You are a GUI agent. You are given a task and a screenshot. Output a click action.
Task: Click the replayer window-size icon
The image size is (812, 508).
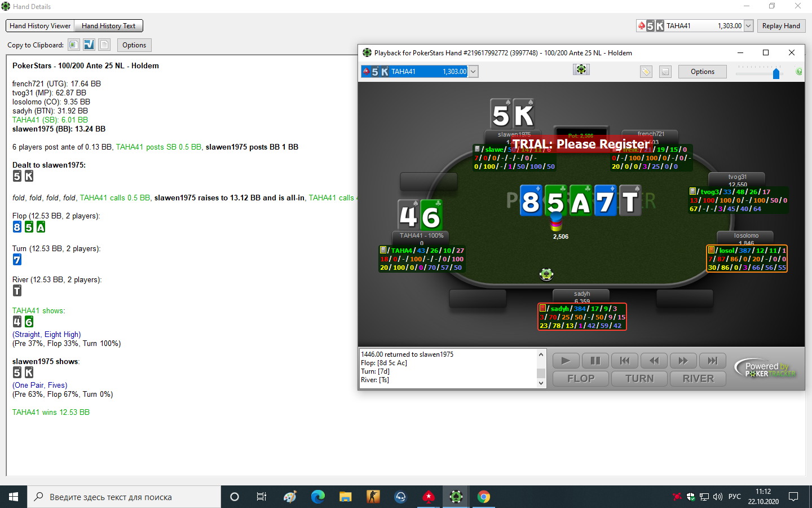coord(665,72)
